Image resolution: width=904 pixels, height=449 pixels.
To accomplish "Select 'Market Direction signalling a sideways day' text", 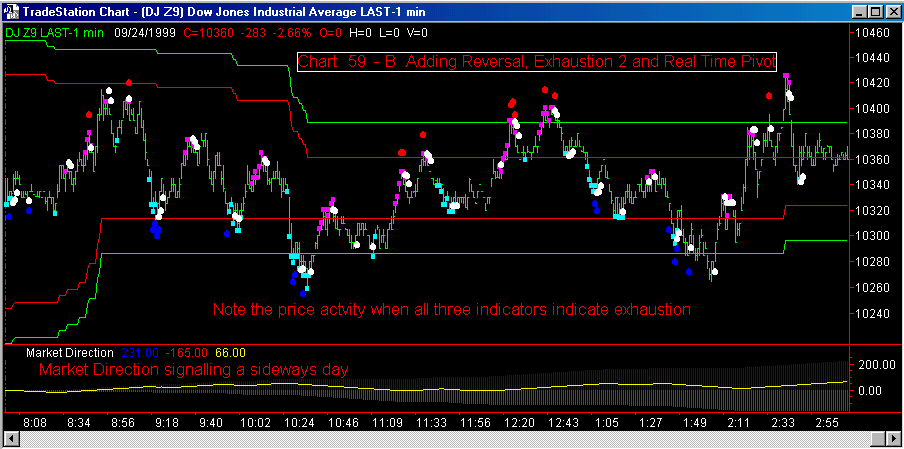I will [x=193, y=369].
